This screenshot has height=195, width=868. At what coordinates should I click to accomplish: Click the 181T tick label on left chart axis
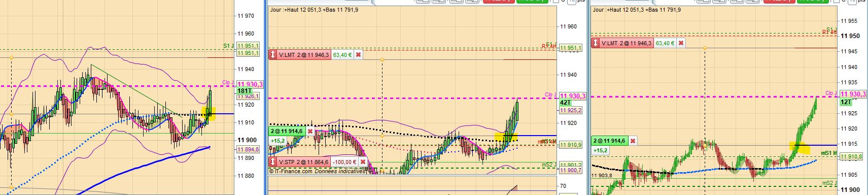[245, 90]
